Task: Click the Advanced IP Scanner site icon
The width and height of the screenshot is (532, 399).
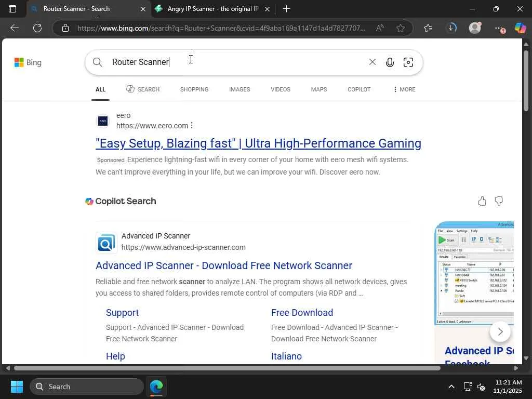Action: 106,243
